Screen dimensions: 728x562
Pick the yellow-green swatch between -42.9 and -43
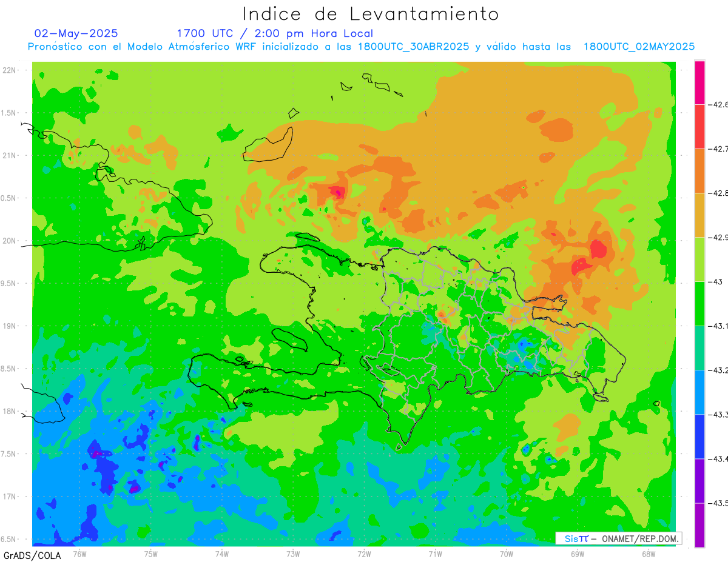(699, 259)
